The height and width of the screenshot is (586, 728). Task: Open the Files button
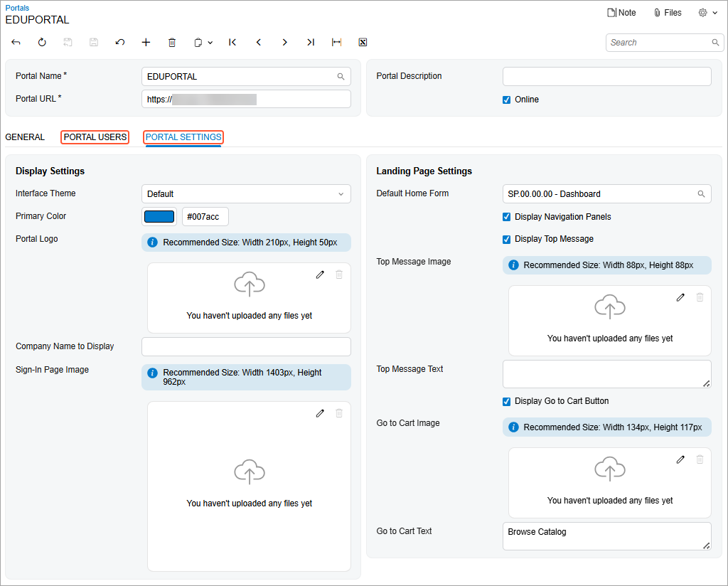point(667,13)
